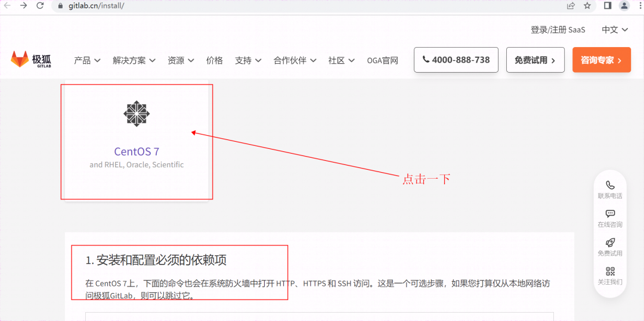Expand the 解决方案 menu
The height and width of the screenshot is (321, 644).
[134, 60]
